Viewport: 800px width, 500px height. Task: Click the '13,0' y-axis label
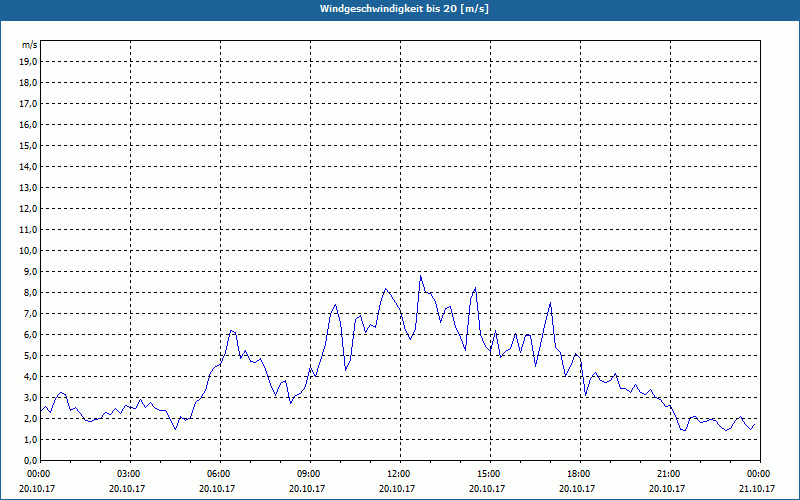click(28, 188)
